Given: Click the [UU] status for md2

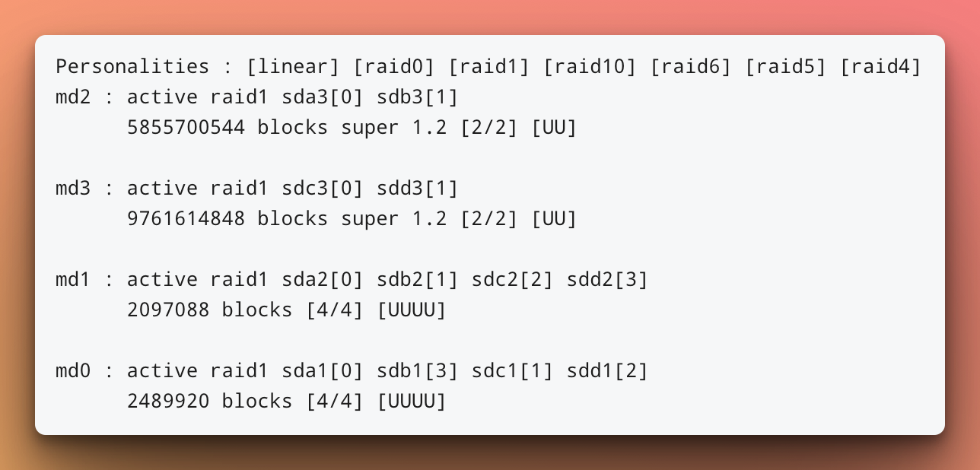Looking at the screenshot, I should point(554,128).
